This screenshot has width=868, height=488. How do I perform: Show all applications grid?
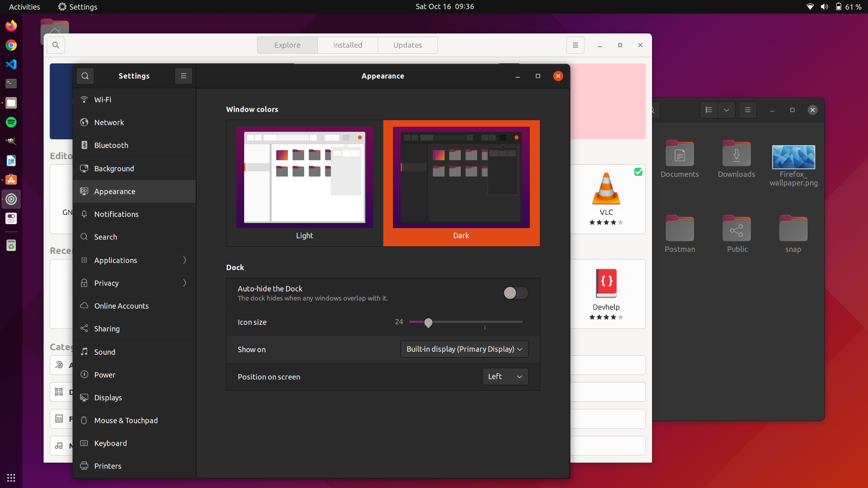pos(11,477)
